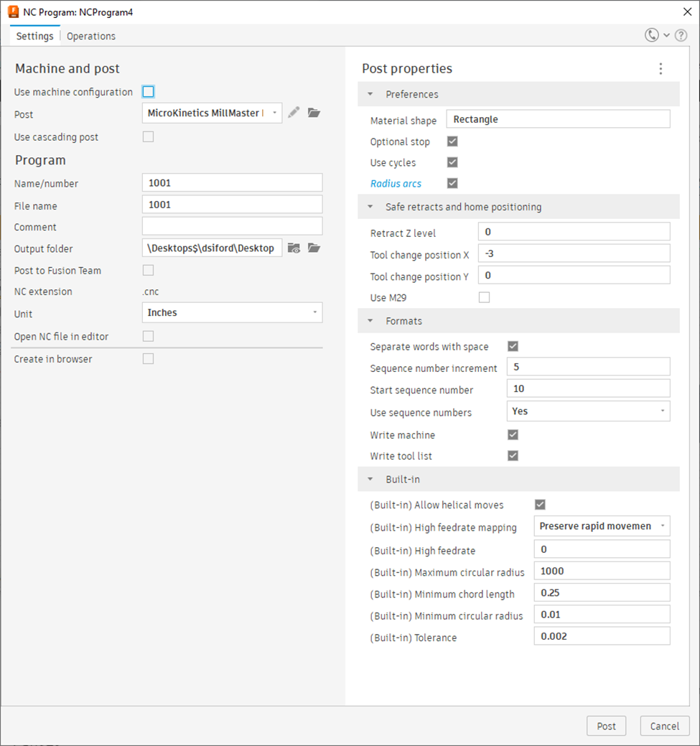700x746 pixels.
Task: Open the pencil icon to edit the post
Action: [295, 112]
